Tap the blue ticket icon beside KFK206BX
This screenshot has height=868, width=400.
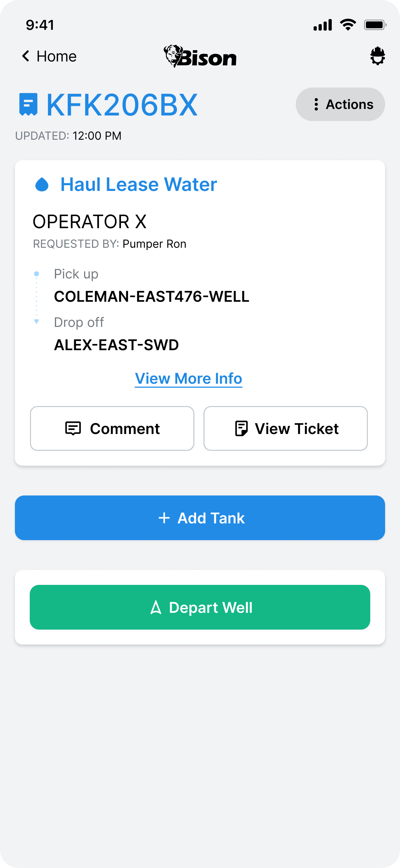(x=28, y=104)
